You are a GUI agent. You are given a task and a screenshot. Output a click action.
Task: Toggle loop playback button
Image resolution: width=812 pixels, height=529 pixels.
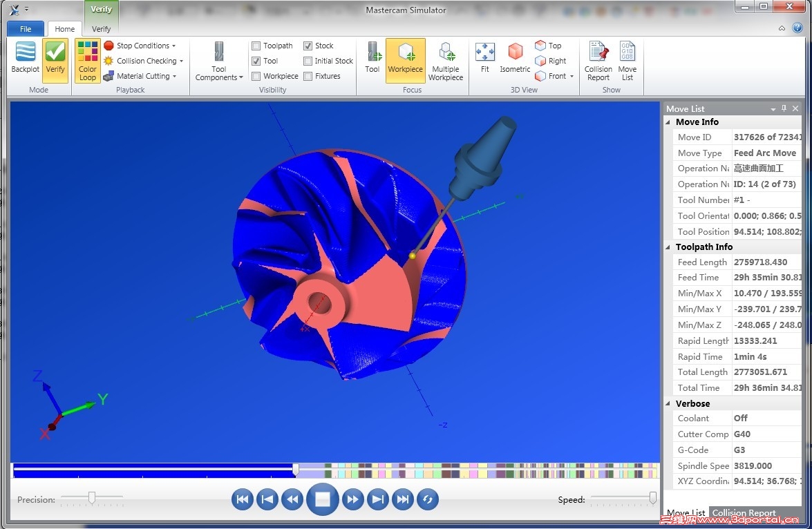428,499
